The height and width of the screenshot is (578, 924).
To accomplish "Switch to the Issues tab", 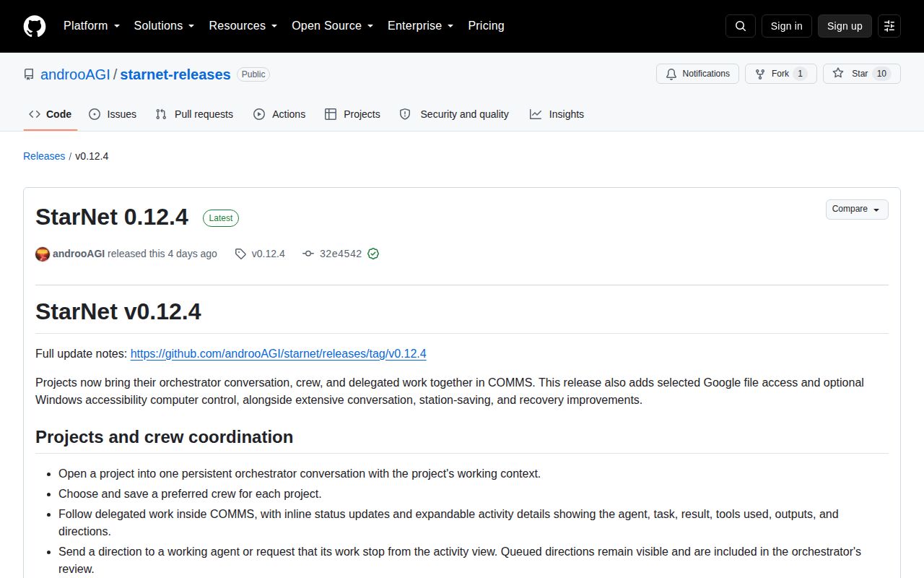I will coord(113,114).
